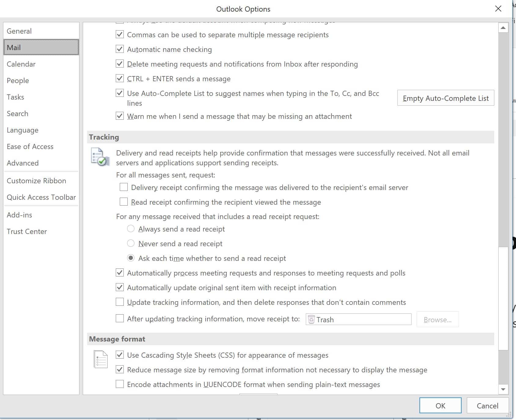Go to Customize Ribbon settings

(x=36, y=181)
